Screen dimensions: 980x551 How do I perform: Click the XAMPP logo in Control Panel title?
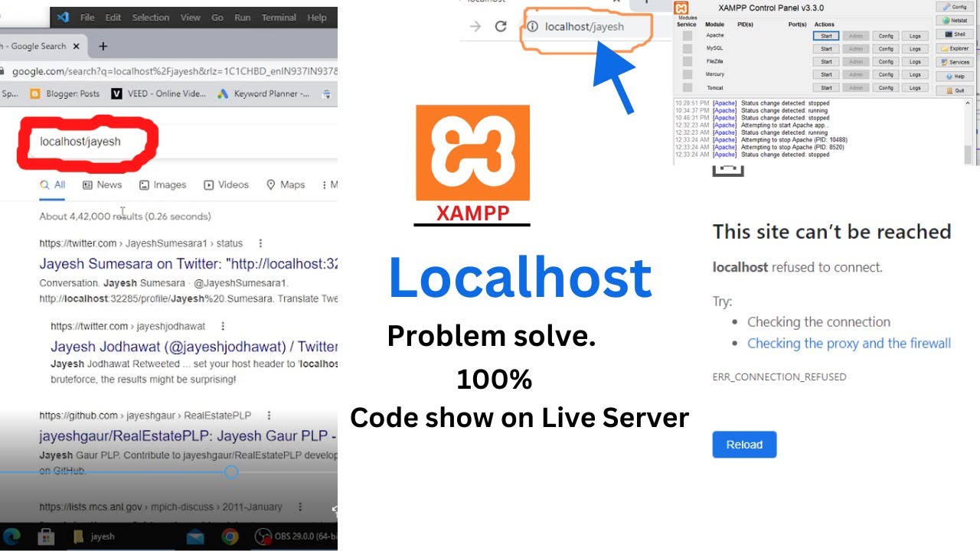681,8
